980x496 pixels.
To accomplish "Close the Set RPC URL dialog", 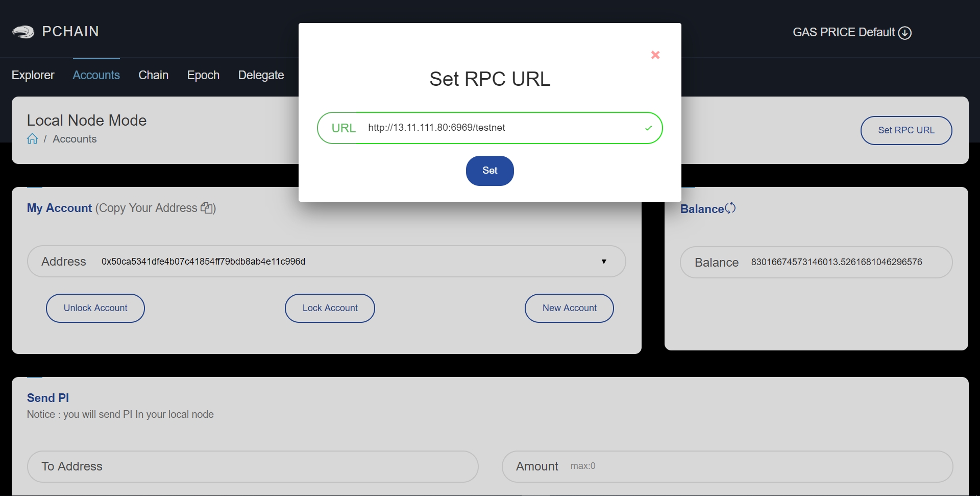I will [x=655, y=55].
